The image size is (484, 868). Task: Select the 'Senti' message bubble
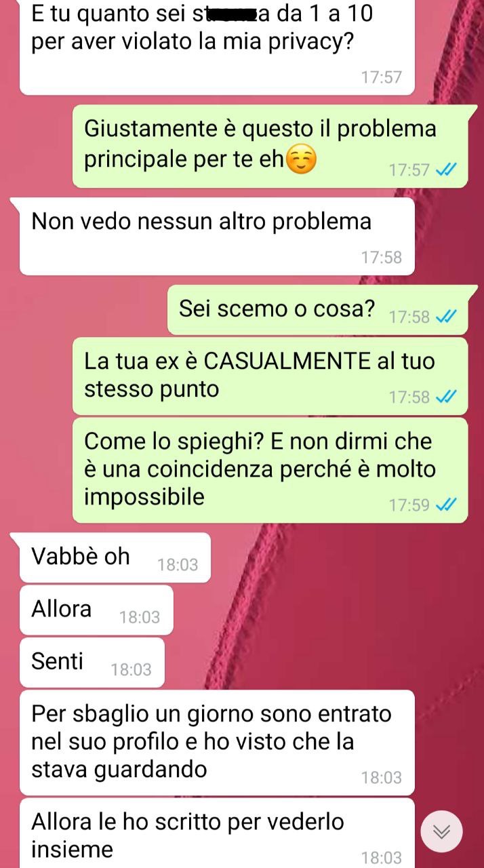[x=91, y=663]
